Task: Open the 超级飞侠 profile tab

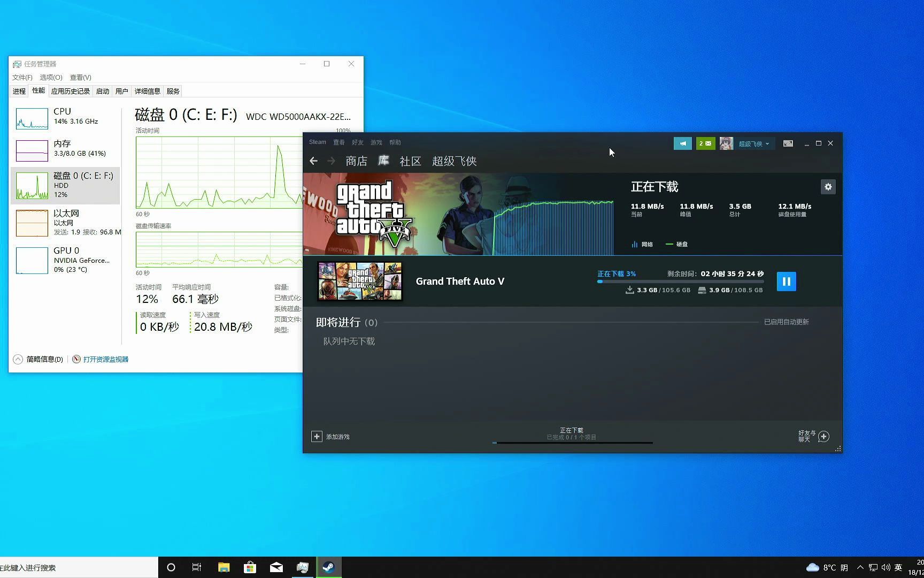Action: [455, 161]
